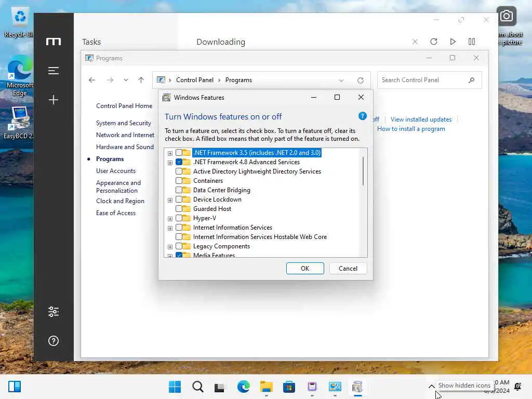Open address bar history dropdown
532x399 pixels.
(341, 81)
